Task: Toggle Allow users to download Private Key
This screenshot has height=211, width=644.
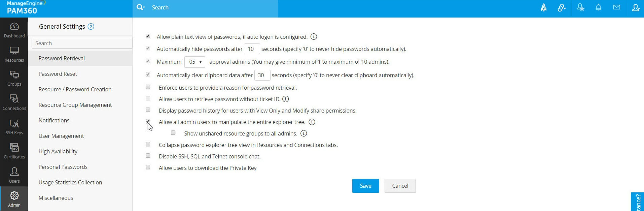Action: [x=148, y=167]
